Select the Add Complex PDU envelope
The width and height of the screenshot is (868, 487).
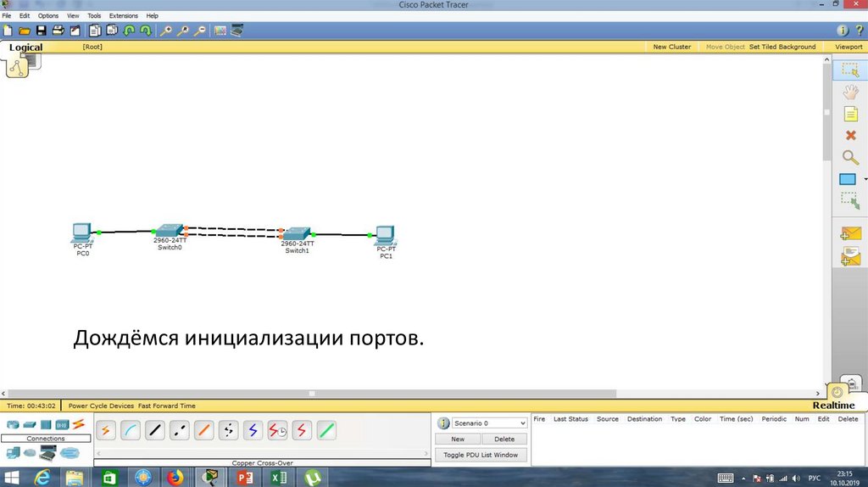(x=850, y=256)
